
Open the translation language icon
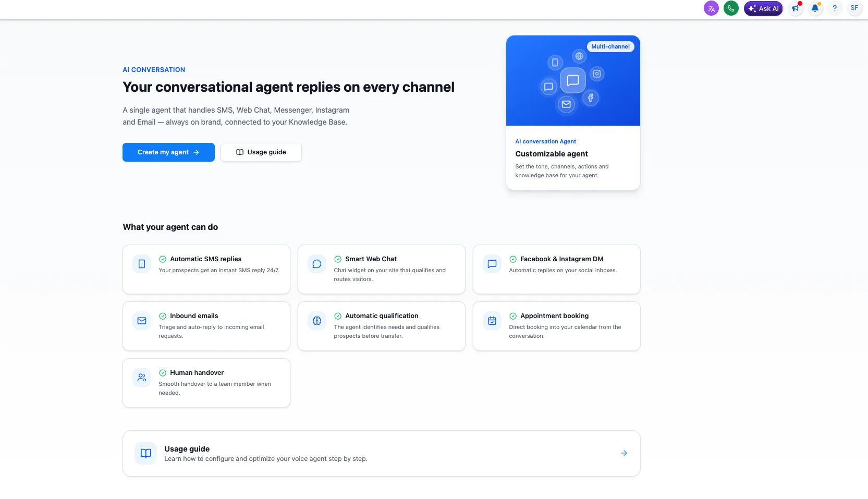pos(711,8)
